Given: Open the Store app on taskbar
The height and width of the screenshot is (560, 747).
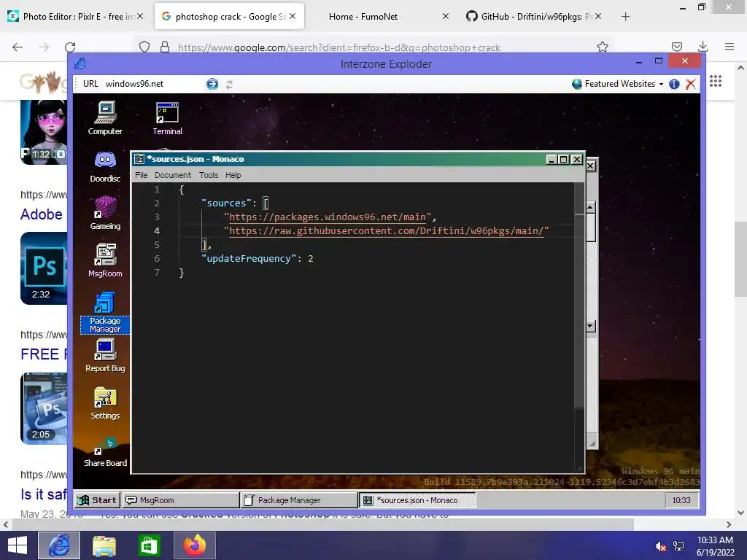Looking at the screenshot, I should pos(149,545).
